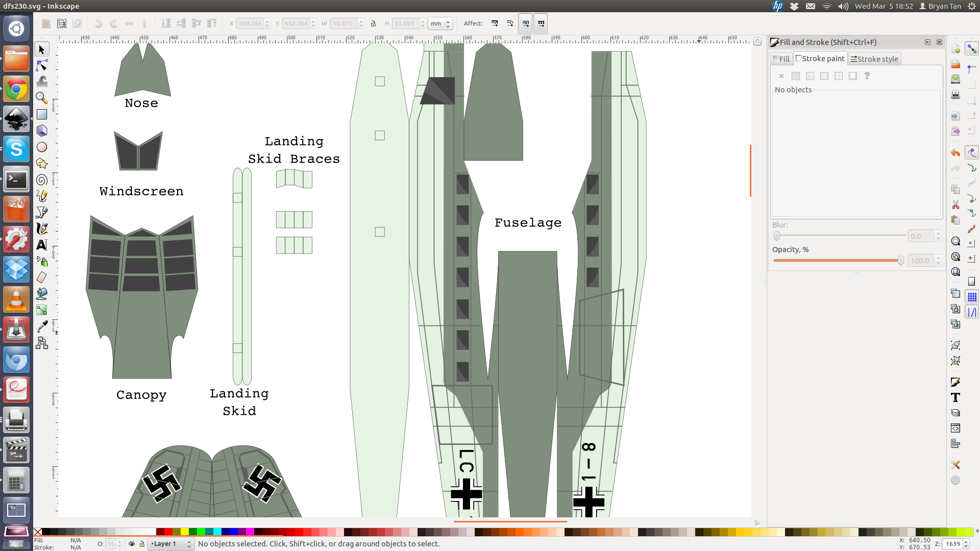Close the Fill and Stroke panel

tap(939, 42)
